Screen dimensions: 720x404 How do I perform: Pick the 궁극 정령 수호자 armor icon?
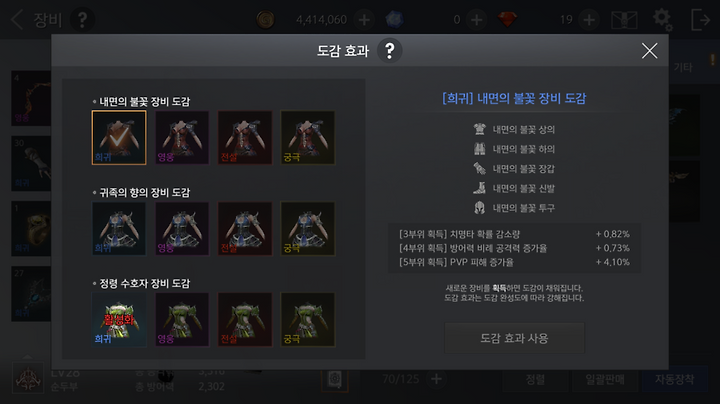click(x=308, y=320)
